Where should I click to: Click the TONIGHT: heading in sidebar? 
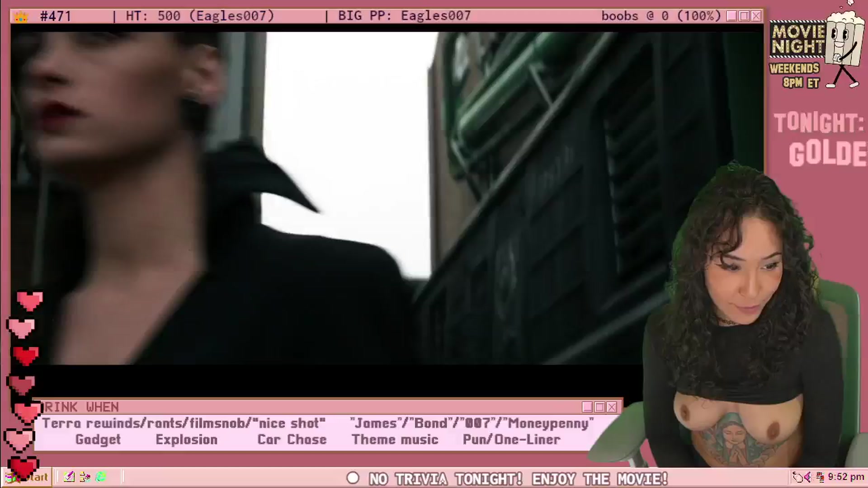pyautogui.click(x=819, y=123)
